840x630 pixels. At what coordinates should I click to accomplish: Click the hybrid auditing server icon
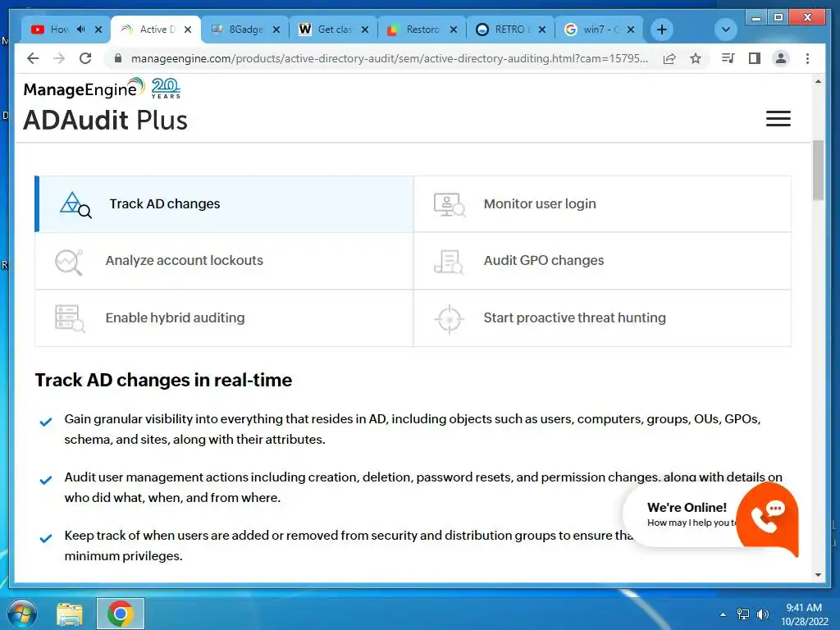click(x=70, y=319)
